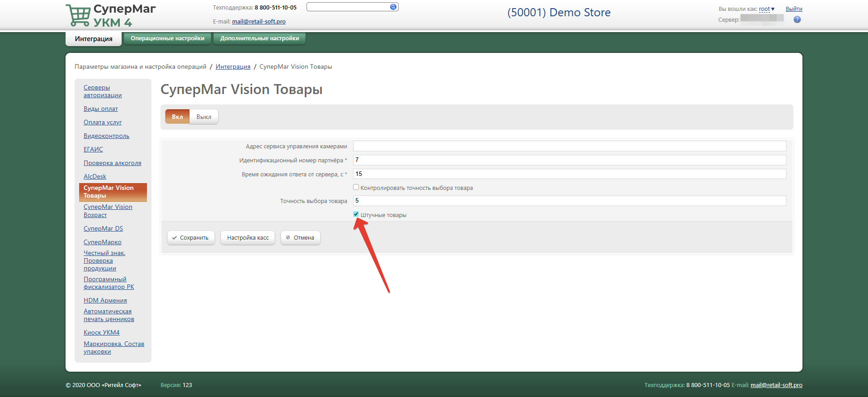
Task: Click the СуперМаг УКМ 4 cart logo
Action: click(x=111, y=15)
